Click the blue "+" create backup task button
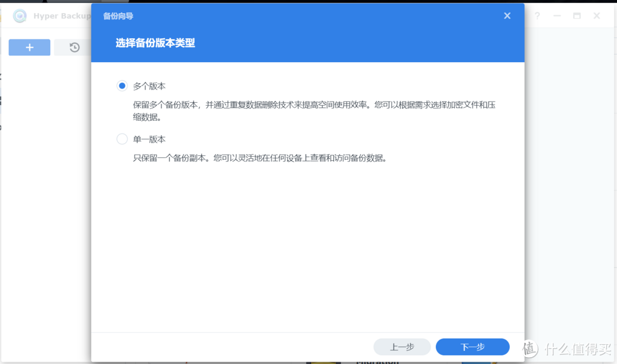Viewport: 617px width, 364px height. pyautogui.click(x=29, y=47)
